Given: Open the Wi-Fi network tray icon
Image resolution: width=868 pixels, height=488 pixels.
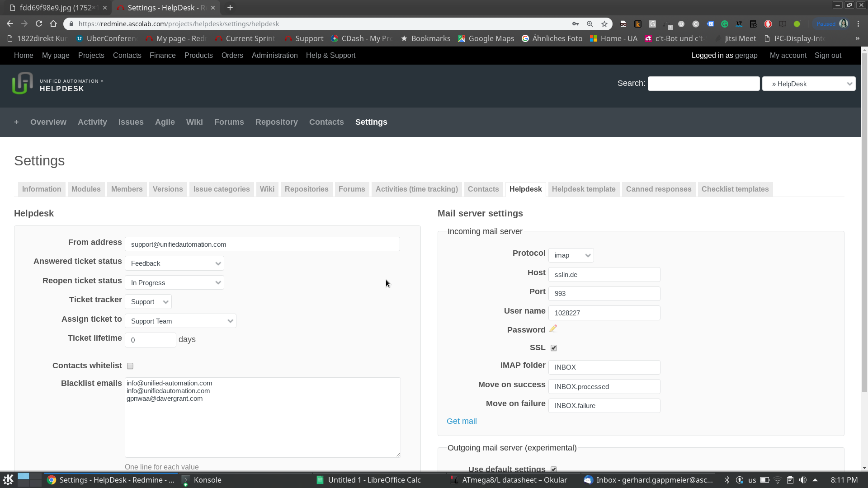Looking at the screenshot, I should coord(778,480).
